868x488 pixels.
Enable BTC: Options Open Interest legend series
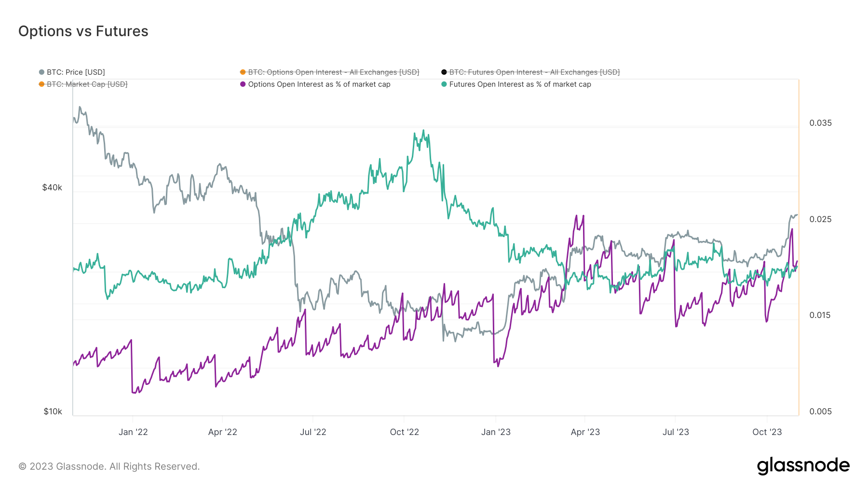click(333, 72)
